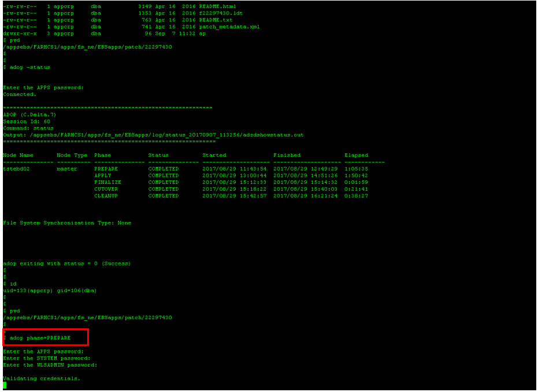Click the 'ADOP (C.Delta.7)' version line
The image size is (538, 392).
point(29,114)
